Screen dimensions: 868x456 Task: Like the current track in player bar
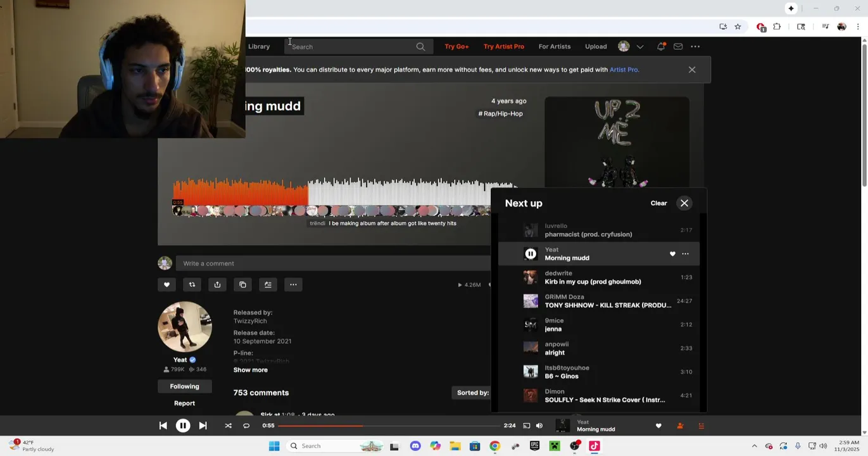[658, 426]
